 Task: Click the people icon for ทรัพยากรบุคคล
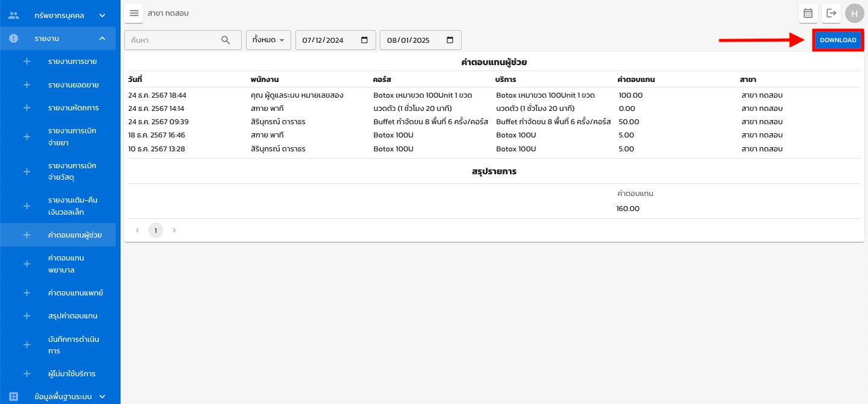pyautogui.click(x=14, y=15)
